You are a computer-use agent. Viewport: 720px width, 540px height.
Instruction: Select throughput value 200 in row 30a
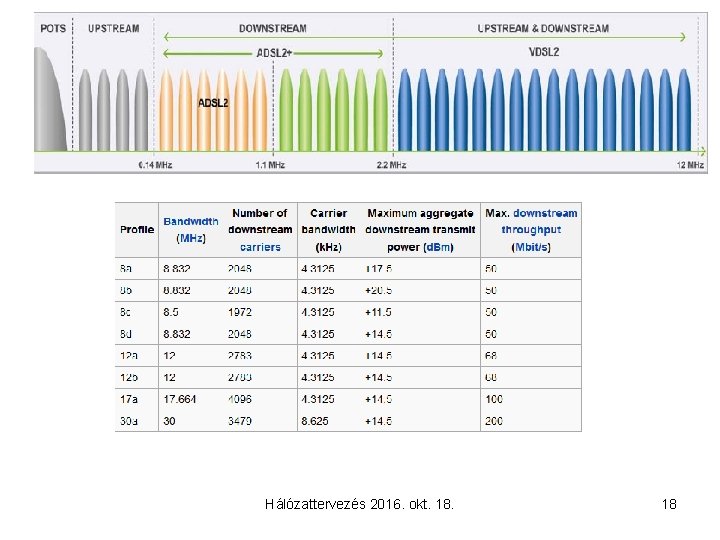coord(494,421)
